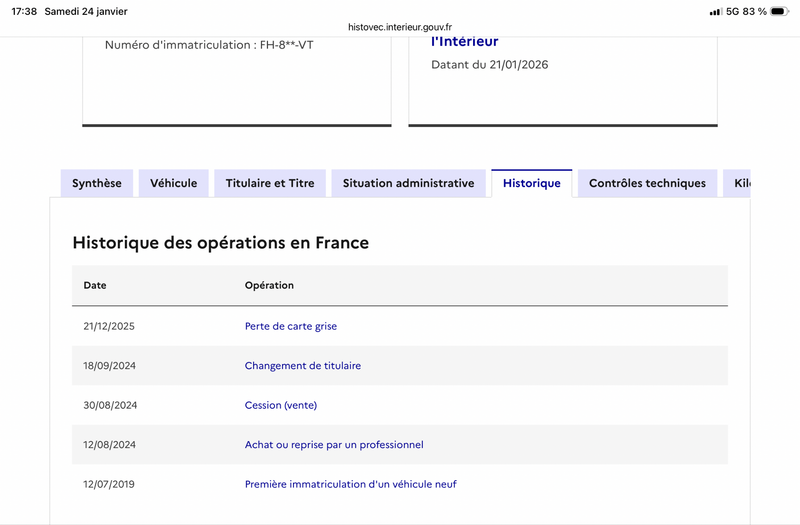The image size is (800, 525).
Task: Click the l'Intérieur heading link
Action: [464, 42]
